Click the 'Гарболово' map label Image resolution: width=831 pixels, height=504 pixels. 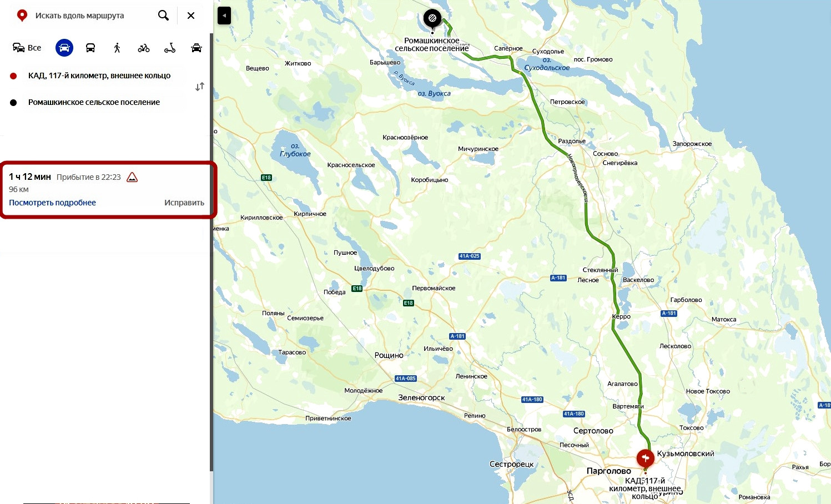tap(686, 300)
